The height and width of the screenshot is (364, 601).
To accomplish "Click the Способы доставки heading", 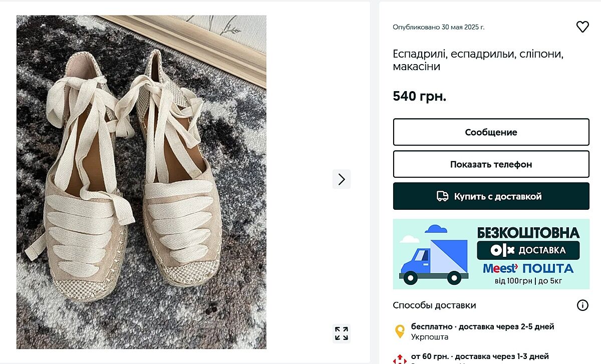I will pyautogui.click(x=434, y=305).
